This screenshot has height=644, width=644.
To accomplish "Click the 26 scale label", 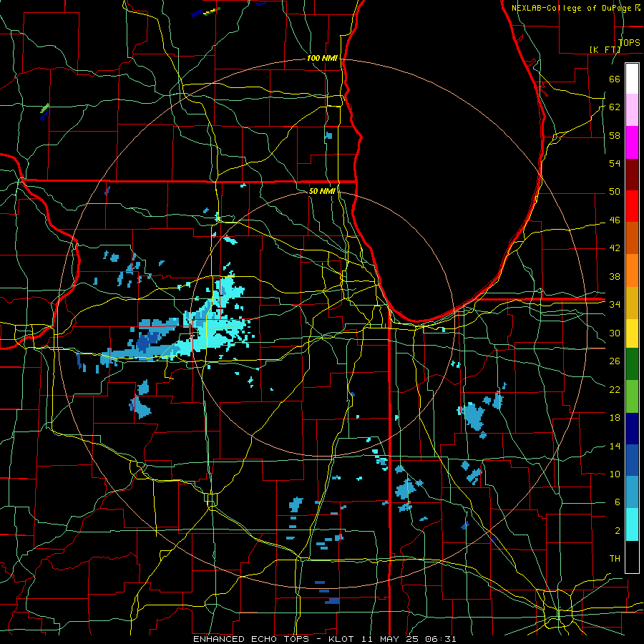I will point(615,361).
